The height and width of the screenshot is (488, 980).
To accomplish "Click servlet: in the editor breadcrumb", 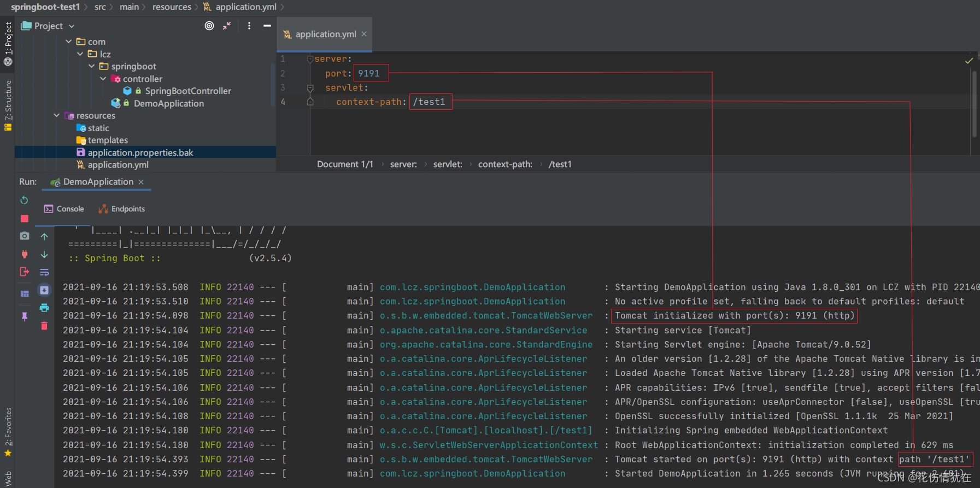I will [x=448, y=164].
